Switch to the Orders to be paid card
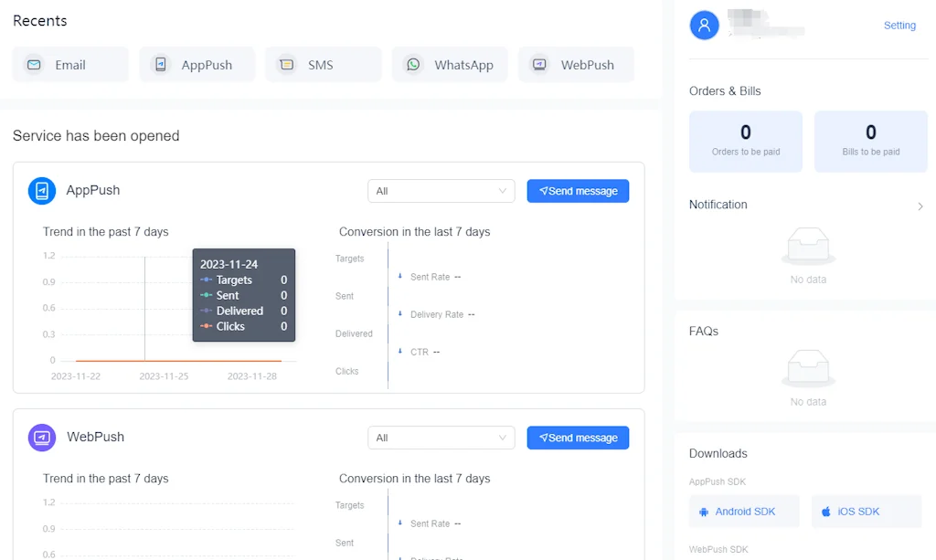The image size is (936, 560). pyautogui.click(x=745, y=141)
